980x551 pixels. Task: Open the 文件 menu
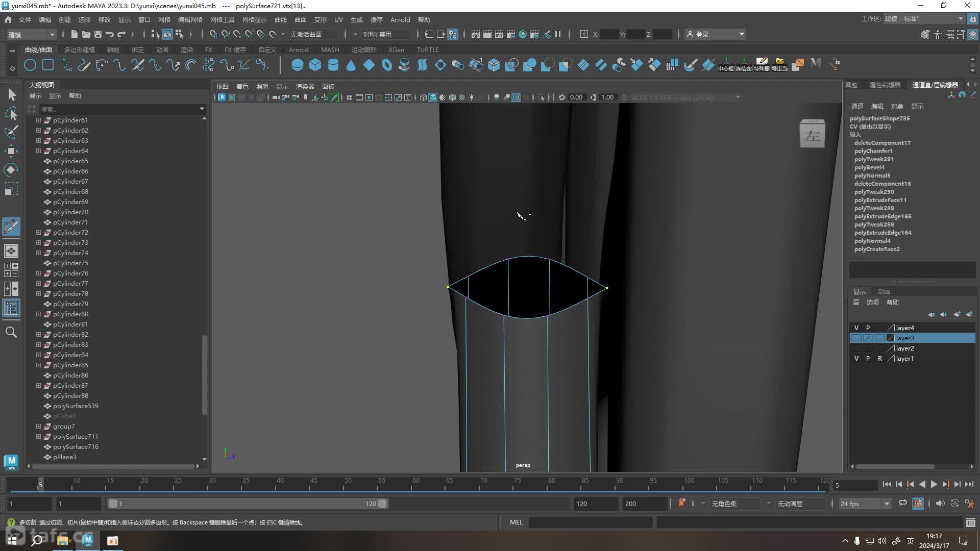click(x=25, y=19)
